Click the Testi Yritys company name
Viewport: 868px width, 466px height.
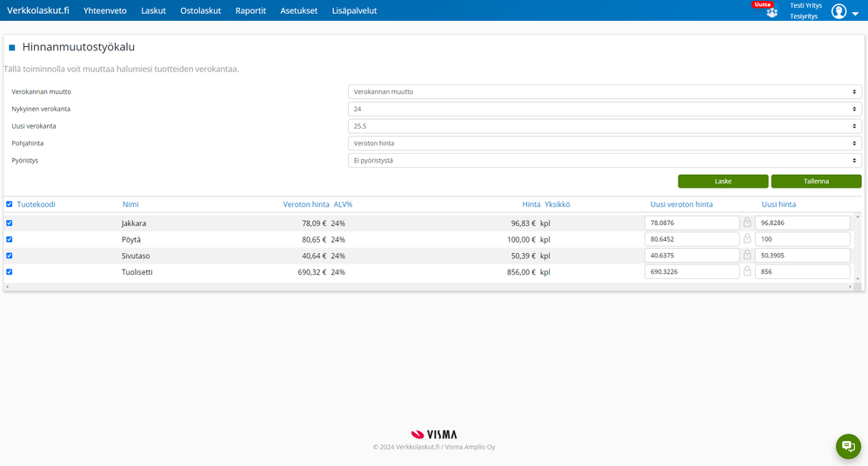pos(805,5)
